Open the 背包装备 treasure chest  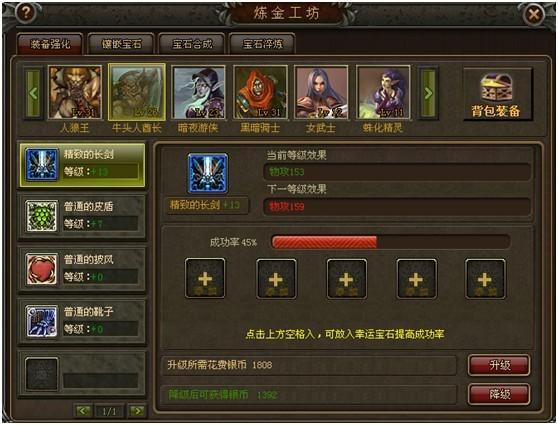coord(497,95)
